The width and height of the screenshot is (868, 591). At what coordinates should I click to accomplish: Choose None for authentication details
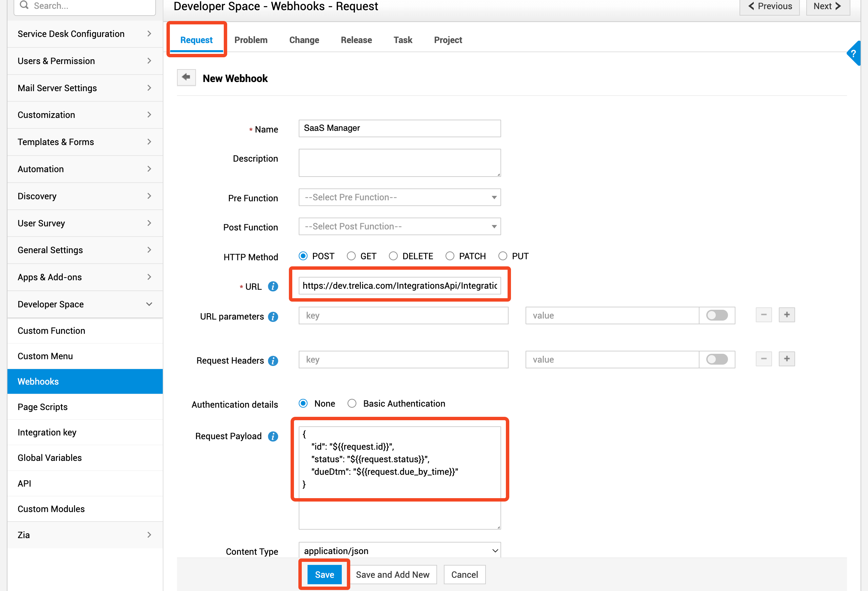303,404
